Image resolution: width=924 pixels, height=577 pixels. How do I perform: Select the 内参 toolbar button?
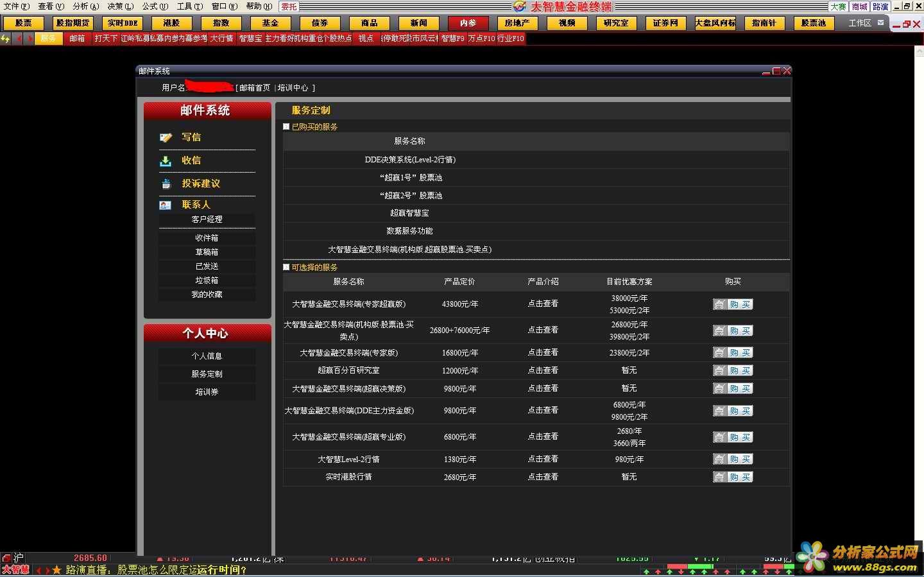click(x=468, y=23)
